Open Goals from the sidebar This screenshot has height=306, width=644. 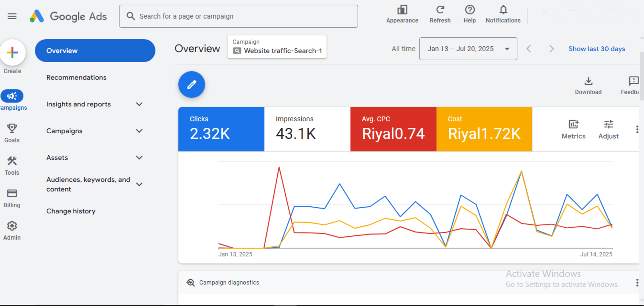coord(12,133)
